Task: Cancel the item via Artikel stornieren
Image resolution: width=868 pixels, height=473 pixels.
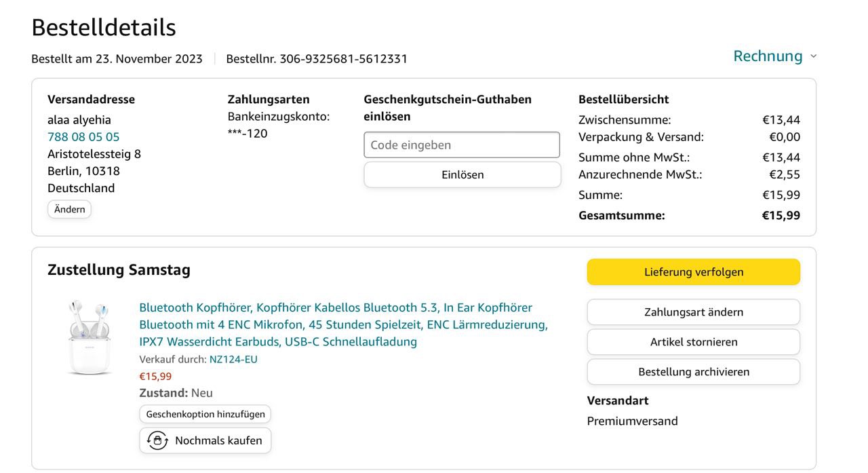Action: (x=693, y=342)
